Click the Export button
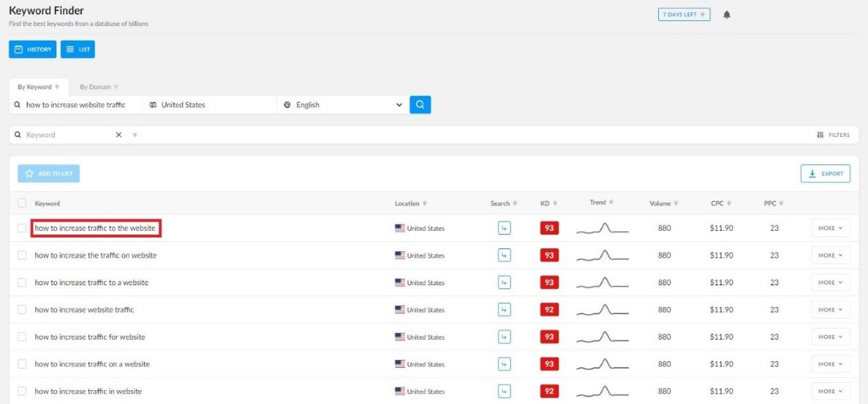868x404 pixels. point(825,174)
